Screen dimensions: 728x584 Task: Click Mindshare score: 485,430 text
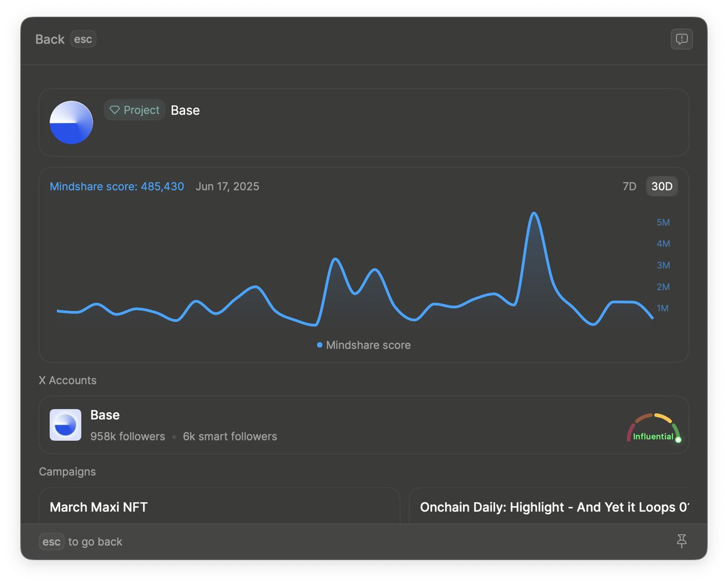click(117, 186)
